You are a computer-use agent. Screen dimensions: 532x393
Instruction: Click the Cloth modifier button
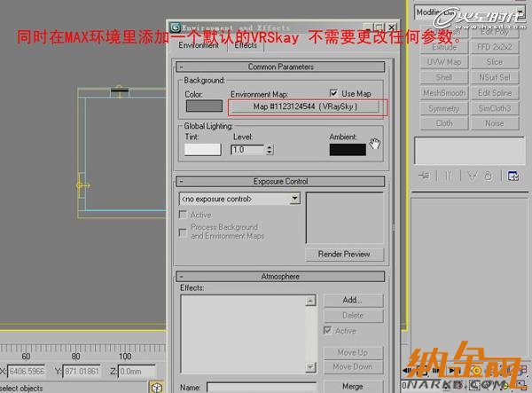[444, 123]
